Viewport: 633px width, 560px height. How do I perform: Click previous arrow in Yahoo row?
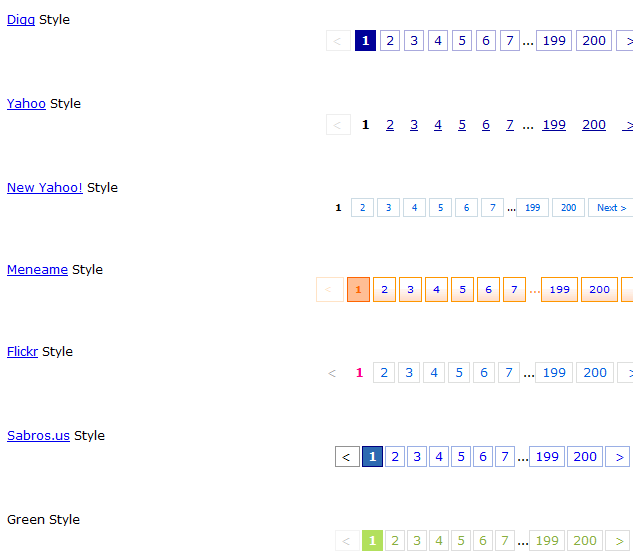coord(338,124)
